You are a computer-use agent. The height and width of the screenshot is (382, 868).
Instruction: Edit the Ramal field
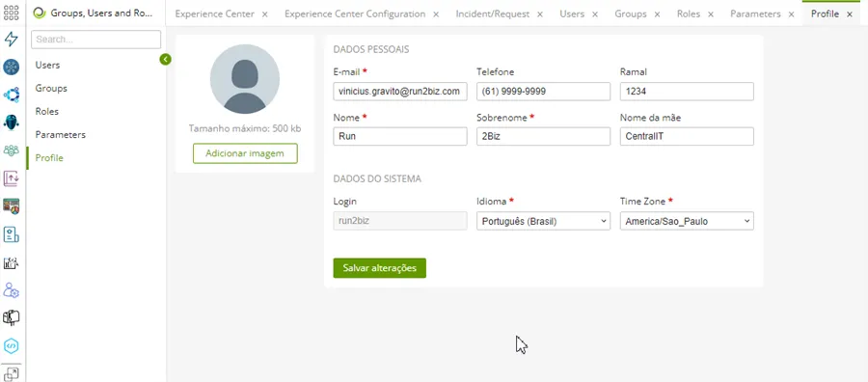687,92
